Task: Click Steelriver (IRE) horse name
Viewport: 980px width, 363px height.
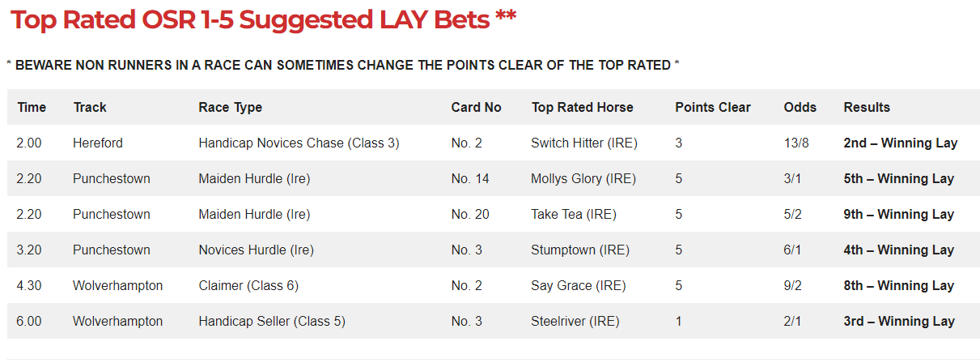Action: (575, 322)
